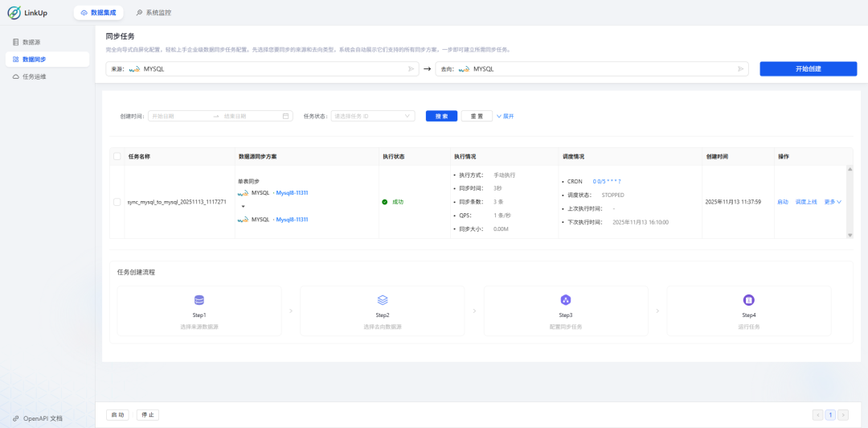Click the 结束日期 input field
The height and width of the screenshot is (428, 868).
click(x=251, y=117)
